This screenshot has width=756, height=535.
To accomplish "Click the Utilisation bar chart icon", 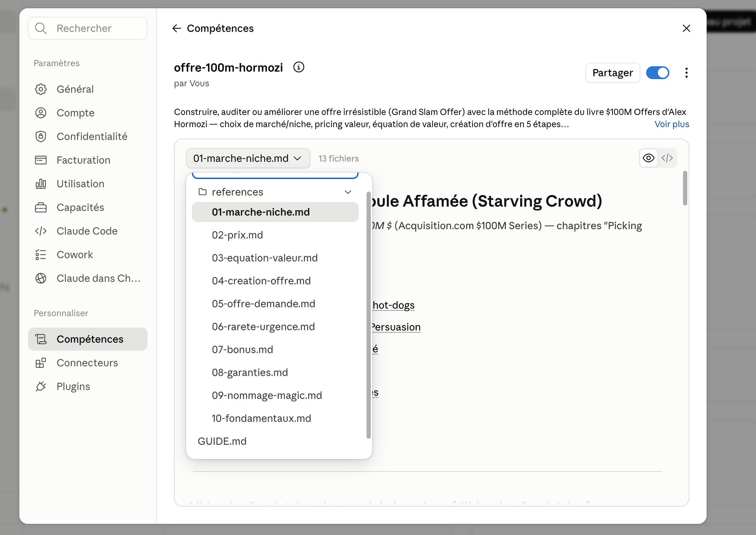I will tap(41, 184).
